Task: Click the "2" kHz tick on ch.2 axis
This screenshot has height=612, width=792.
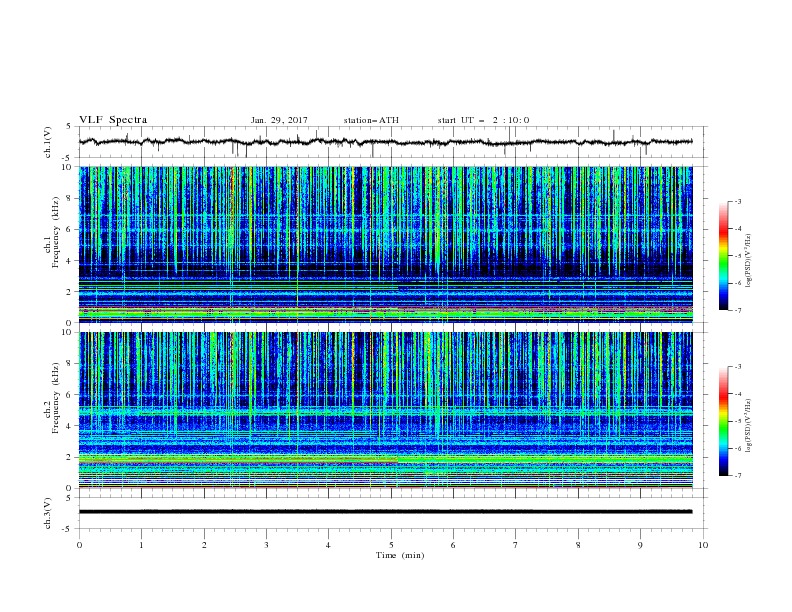Action: 69,457
